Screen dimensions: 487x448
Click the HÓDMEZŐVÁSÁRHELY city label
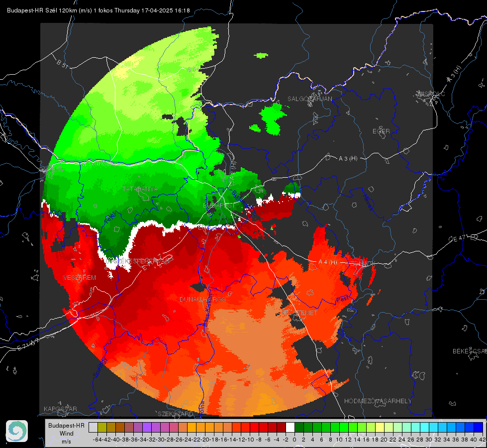(x=378, y=401)
